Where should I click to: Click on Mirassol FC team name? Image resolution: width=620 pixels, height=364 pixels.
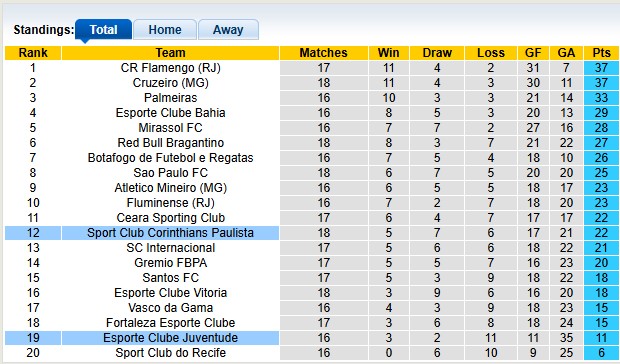point(170,128)
